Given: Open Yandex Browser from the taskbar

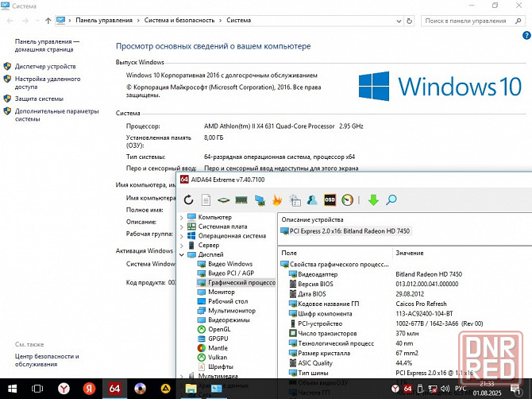Looking at the screenshot, I should pyautogui.click(x=64, y=389).
